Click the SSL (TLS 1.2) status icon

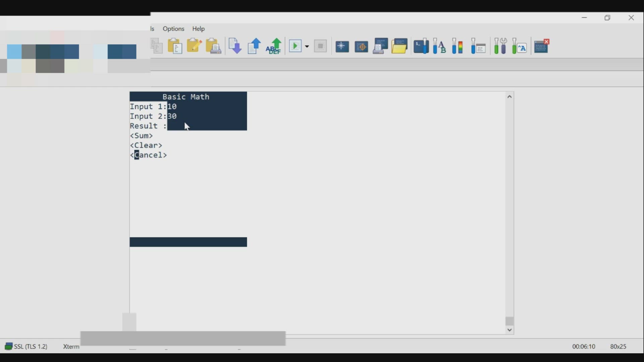pos(9,346)
